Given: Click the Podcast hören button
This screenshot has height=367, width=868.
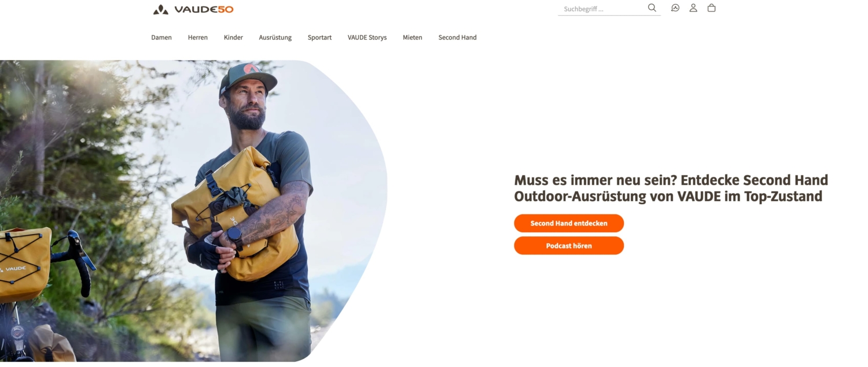Looking at the screenshot, I should pos(569,246).
